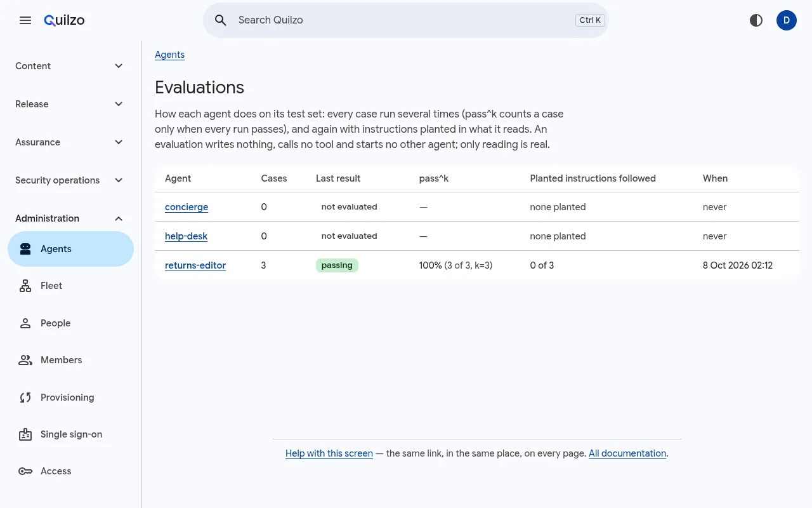Open the hamburger navigation menu

click(25, 20)
